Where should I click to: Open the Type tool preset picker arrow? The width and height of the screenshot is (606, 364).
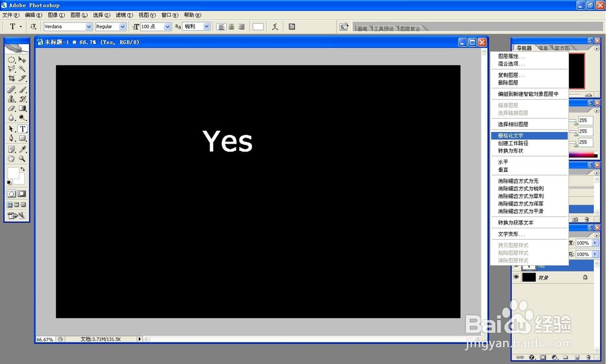click(21, 27)
